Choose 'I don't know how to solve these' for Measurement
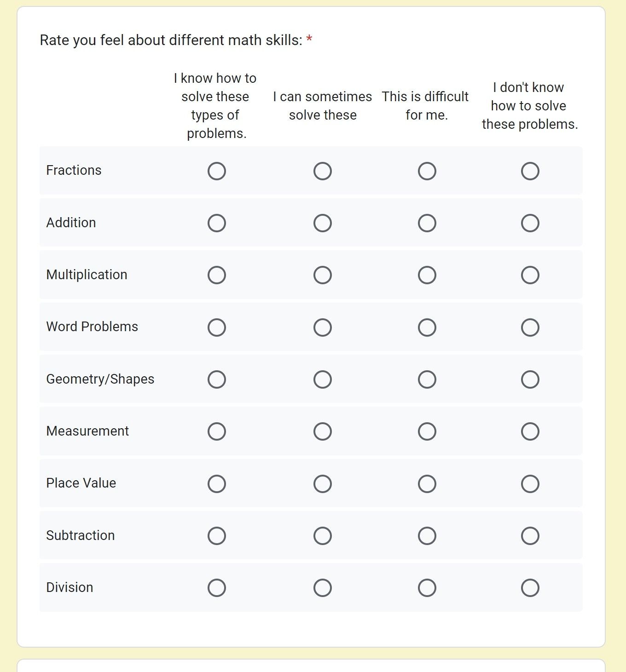This screenshot has height=672, width=626. (530, 431)
